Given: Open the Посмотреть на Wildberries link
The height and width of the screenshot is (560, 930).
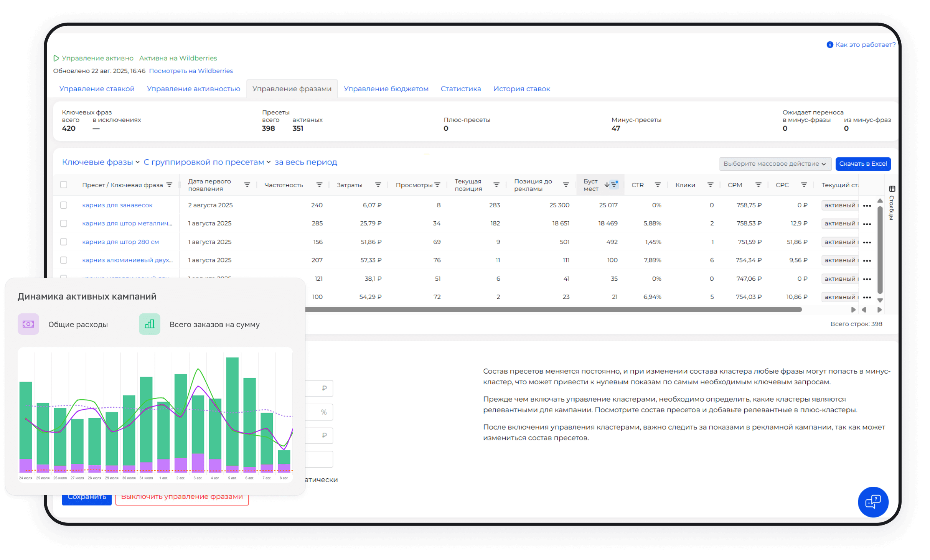Looking at the screenshot, I should tap(191, 71).
